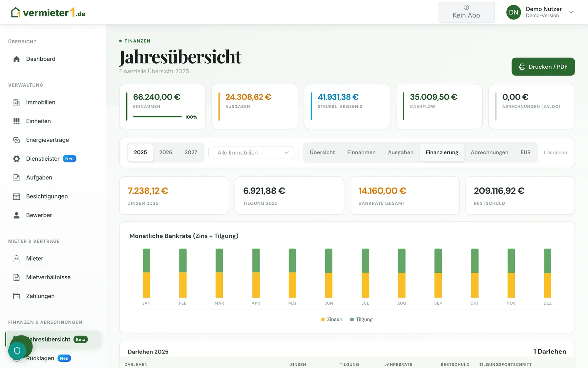The image size is (588, 368).
Task: Click the Tilgung green legend swatch
Action: [x=352, y=319]
